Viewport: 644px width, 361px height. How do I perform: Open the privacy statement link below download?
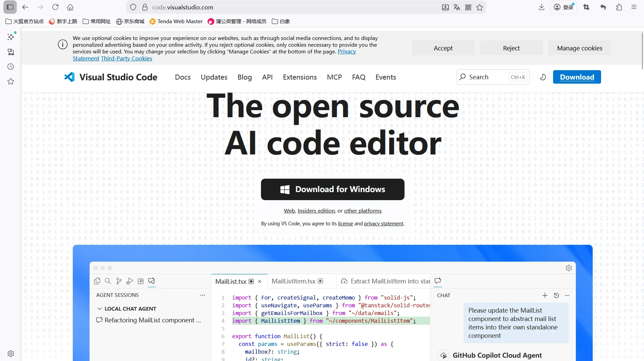[384, 223]
